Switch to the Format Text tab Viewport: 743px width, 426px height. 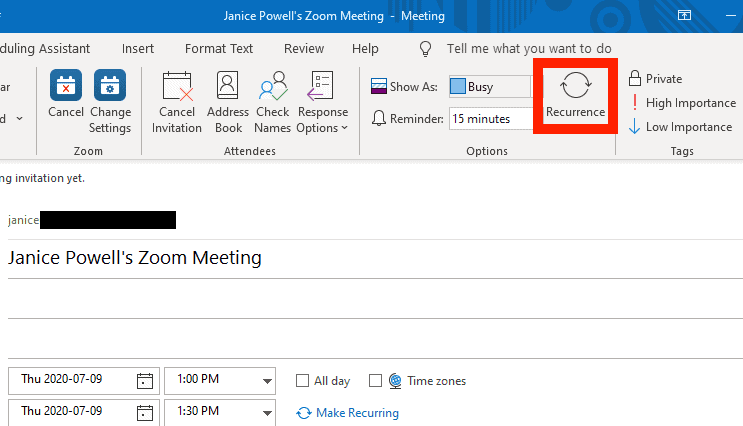[219, 48]
